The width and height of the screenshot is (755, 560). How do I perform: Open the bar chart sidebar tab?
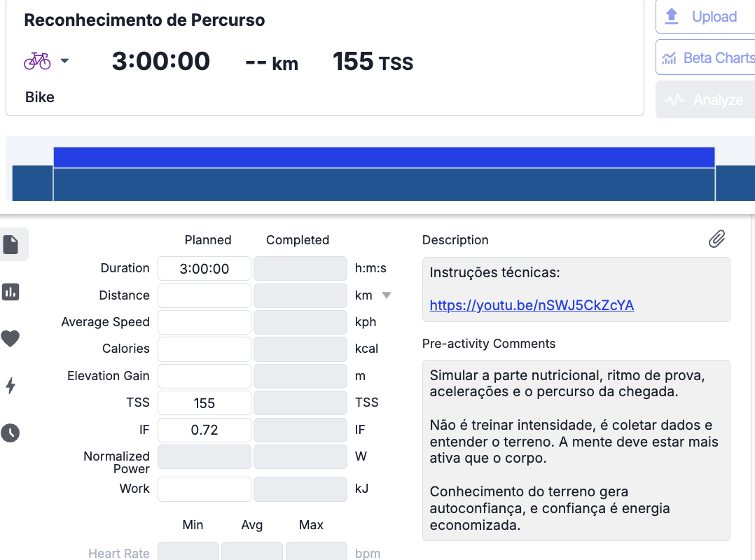(11, 292)
